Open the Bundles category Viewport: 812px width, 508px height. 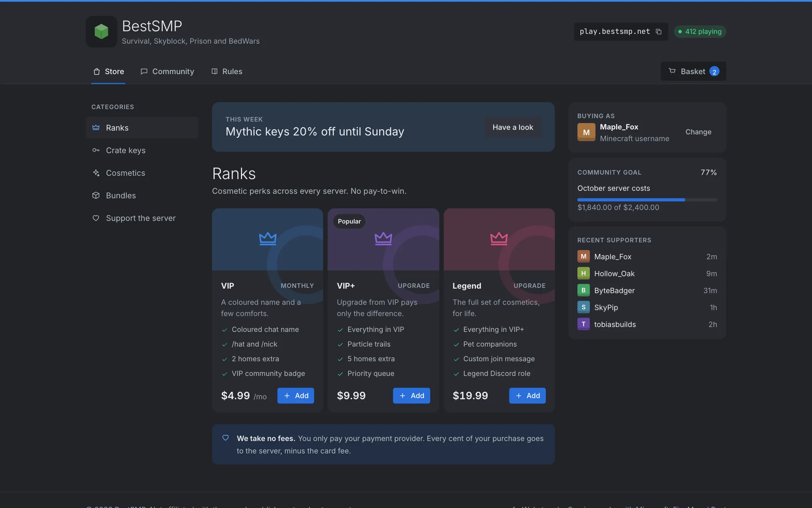click(x=142, y=195)
